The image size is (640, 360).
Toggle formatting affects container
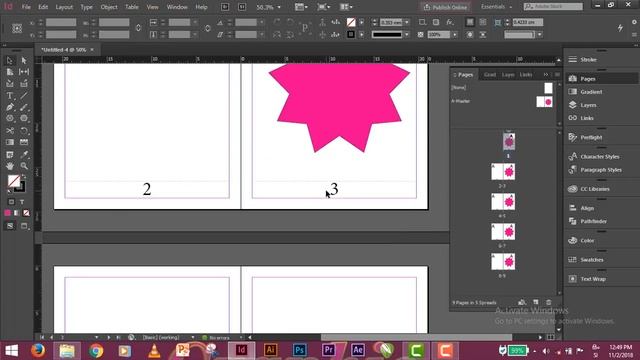(x=11, y=202)
